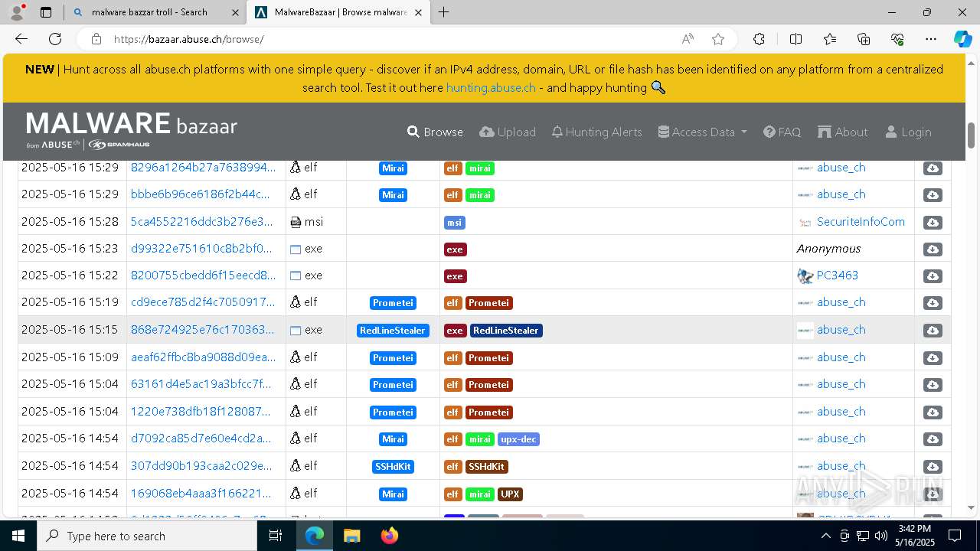This screenshot has height=551, width=980.
Task: Click the Windows taskbar search box
Action: point(147,536)
